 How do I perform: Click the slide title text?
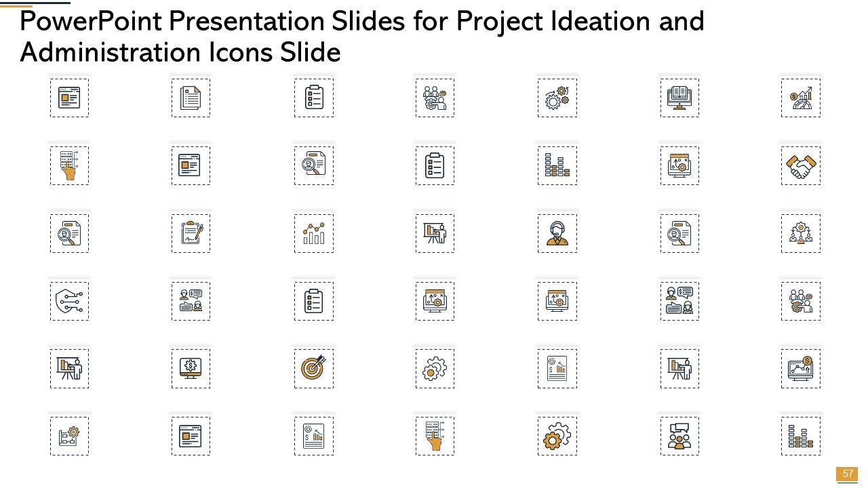click(x=362, y=37)
